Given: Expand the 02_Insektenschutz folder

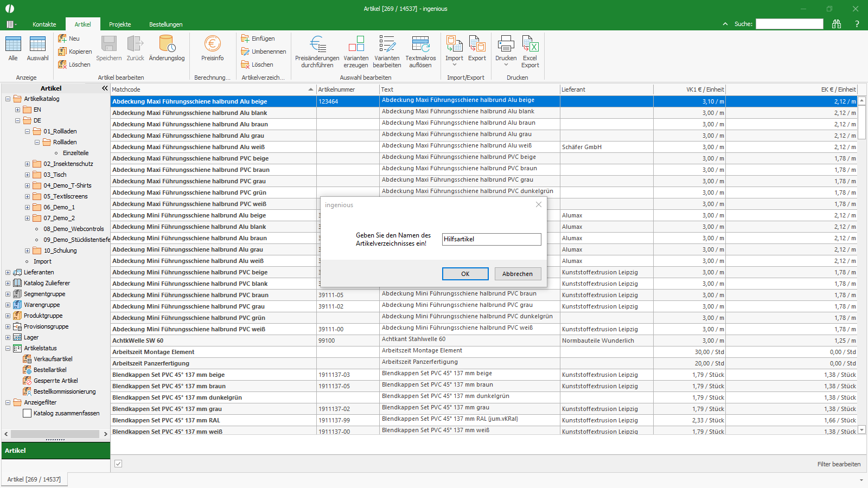Looking at the screenshot, I should [27, 164].
